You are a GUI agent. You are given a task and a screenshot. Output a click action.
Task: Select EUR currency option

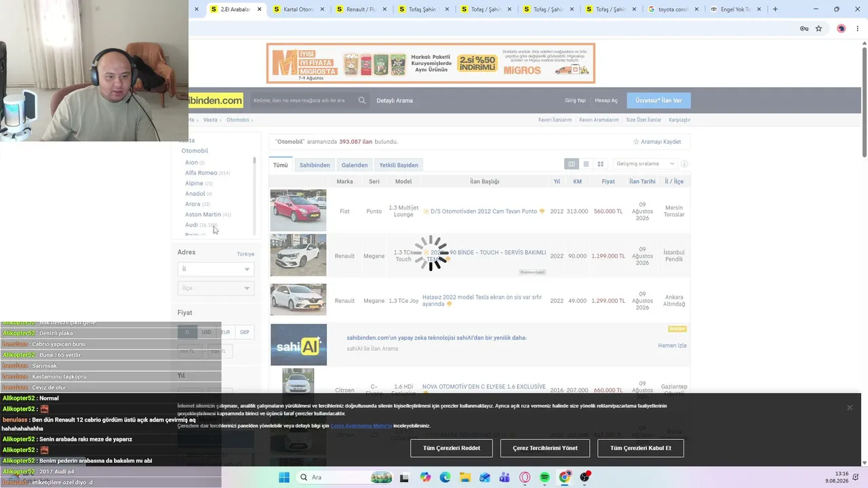click(x=225, y=332)
